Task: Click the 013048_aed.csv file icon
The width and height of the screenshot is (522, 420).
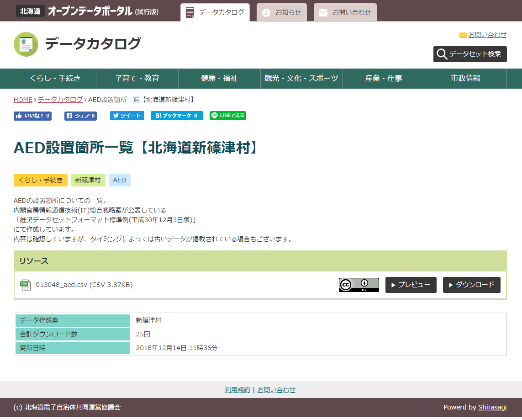Action: tap(25, 285)
